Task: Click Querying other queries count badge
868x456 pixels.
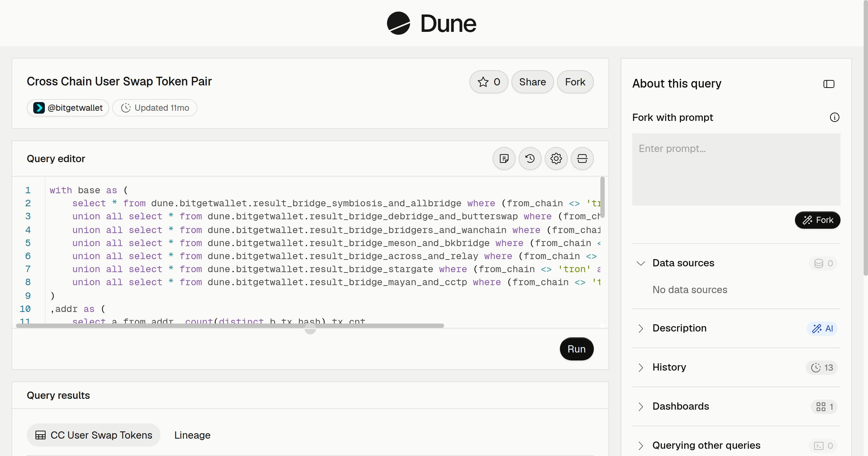Action: (x=824, y=446)
